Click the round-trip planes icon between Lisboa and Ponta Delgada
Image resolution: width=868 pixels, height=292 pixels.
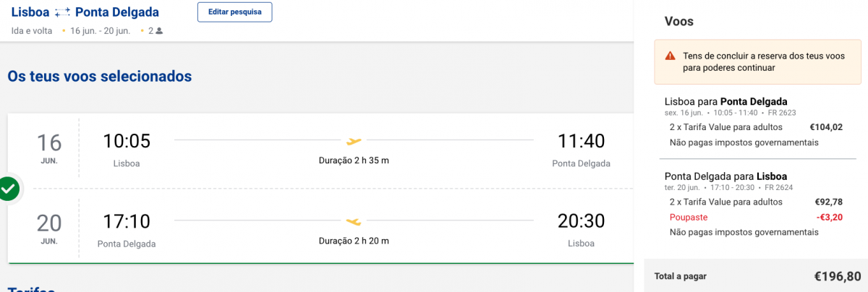coord(61,12)
